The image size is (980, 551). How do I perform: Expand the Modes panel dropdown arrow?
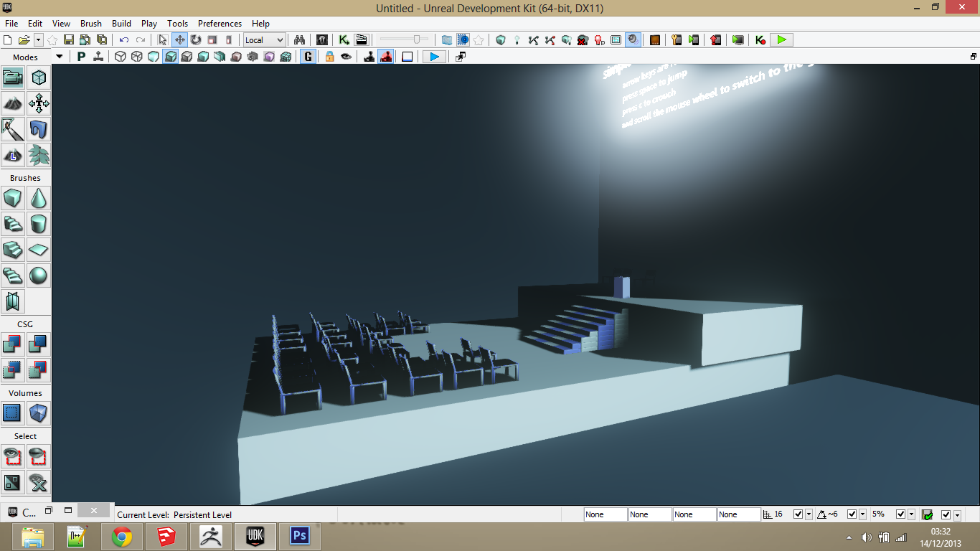pyautogui.click(x=59, y=57)
